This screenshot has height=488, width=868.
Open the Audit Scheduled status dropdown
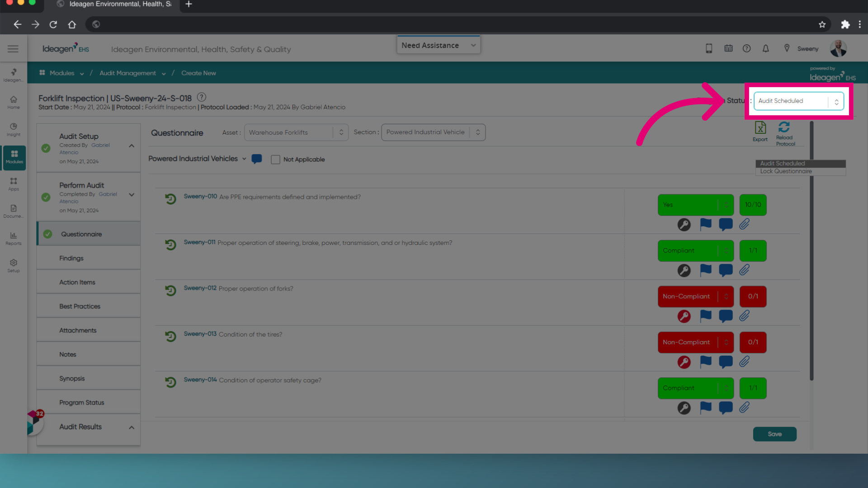click(x=798, y=101)
